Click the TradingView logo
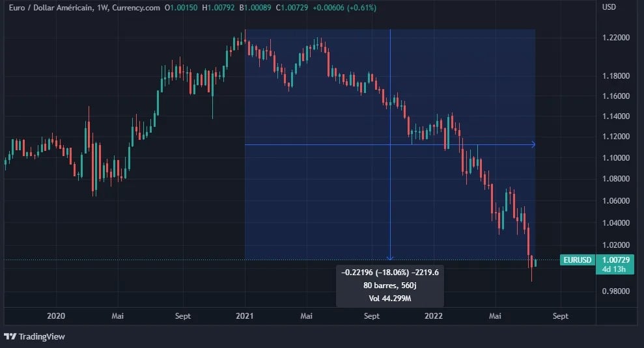The image size is (644, 348). pyautogui.click(x=35, y=336)
